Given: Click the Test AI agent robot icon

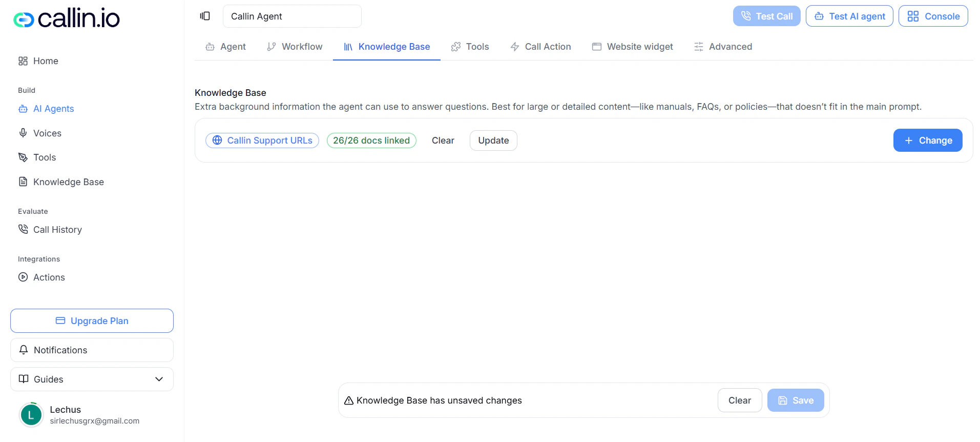Looking at the screenshot, I should [x=819, y=16].
